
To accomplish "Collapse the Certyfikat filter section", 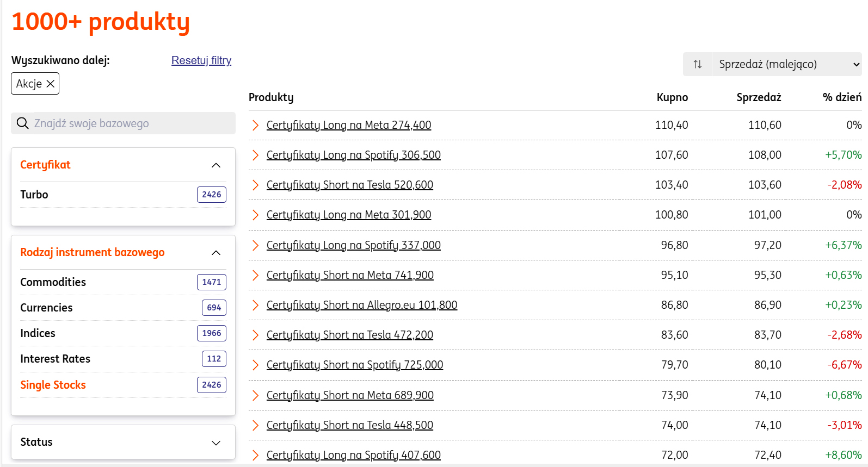I will (216, 165).
